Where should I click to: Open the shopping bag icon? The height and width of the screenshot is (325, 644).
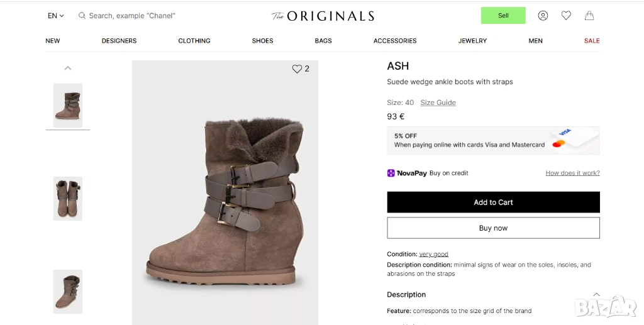click(x=589, y=16)
